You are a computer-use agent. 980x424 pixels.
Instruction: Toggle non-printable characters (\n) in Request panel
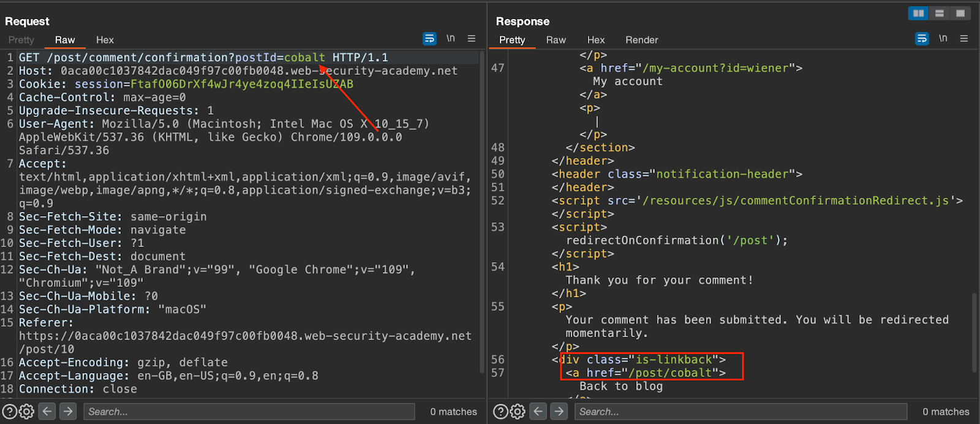pyautogui.click(x=451, y=39)
